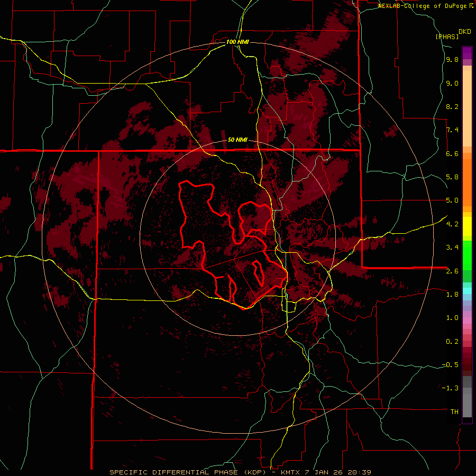Click the DKD unit label above the legend
The height and width of the screenshot is (476, 476).
pos(465,32)
